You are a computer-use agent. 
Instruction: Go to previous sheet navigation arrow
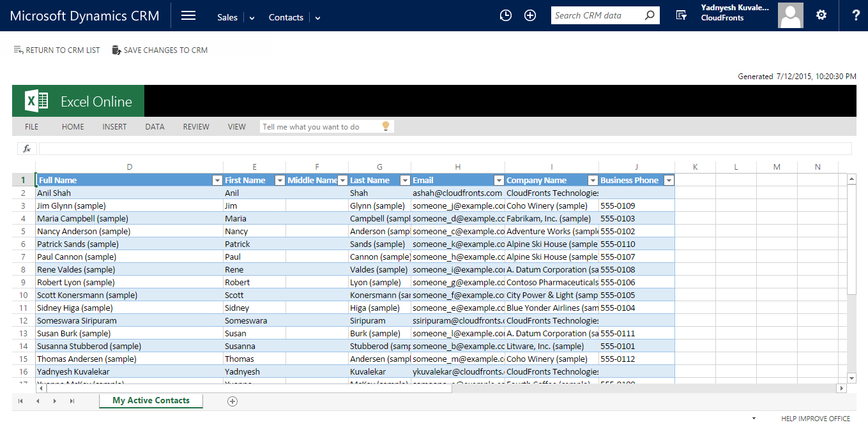(x=38, y=401)
